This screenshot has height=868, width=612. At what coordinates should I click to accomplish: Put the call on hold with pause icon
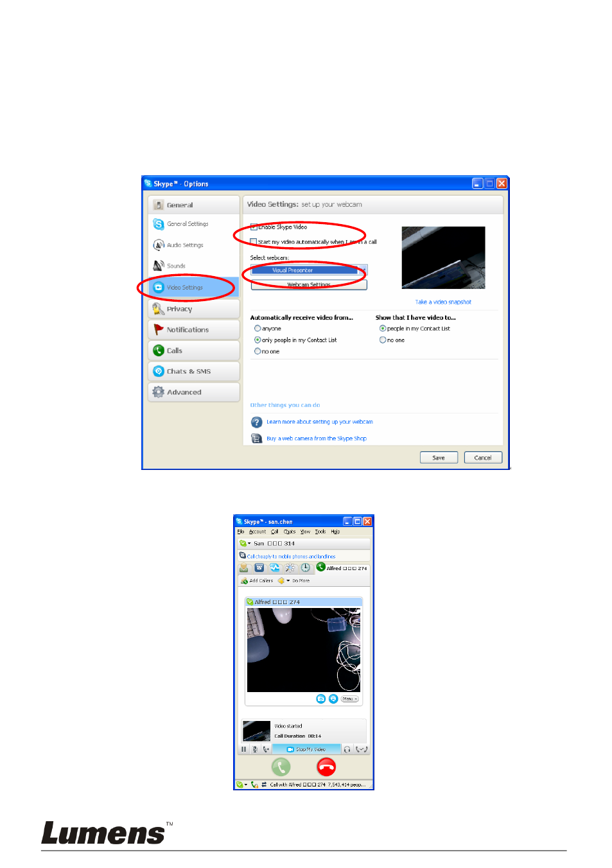(x=244, y=749)
